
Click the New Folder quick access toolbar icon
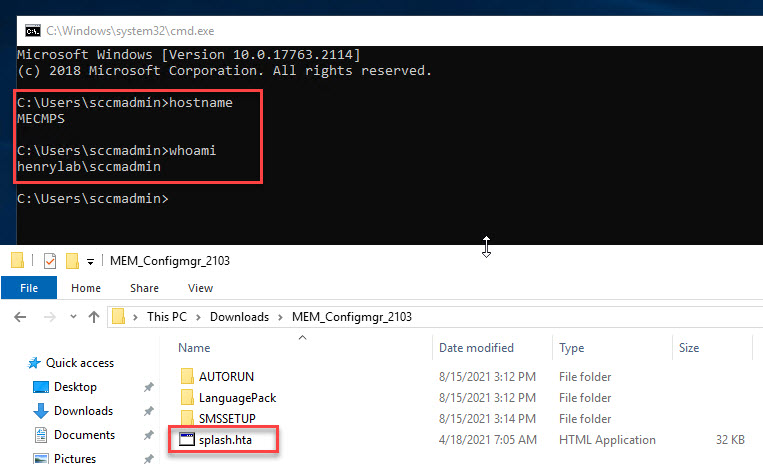[x=72, y=261]
